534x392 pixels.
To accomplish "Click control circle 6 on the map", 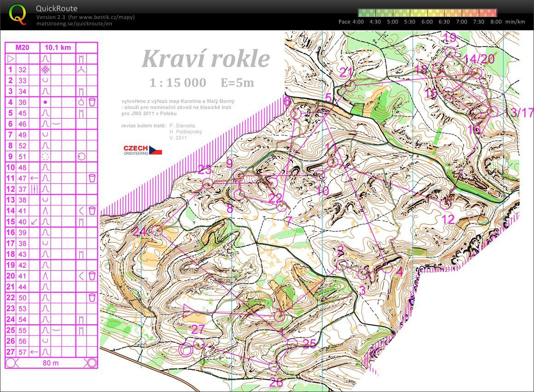I will coord(296,114).
